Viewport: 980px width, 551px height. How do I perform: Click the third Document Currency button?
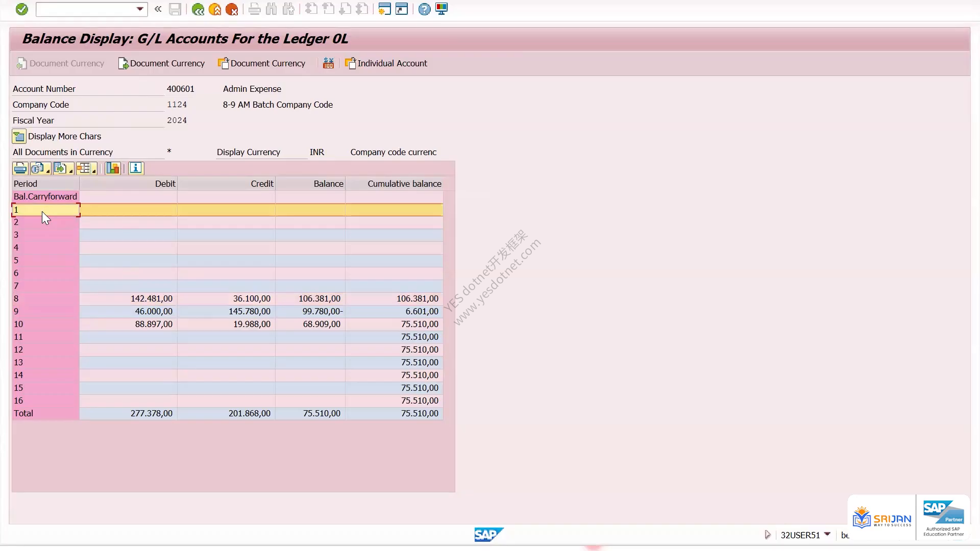tap(262, 63)
